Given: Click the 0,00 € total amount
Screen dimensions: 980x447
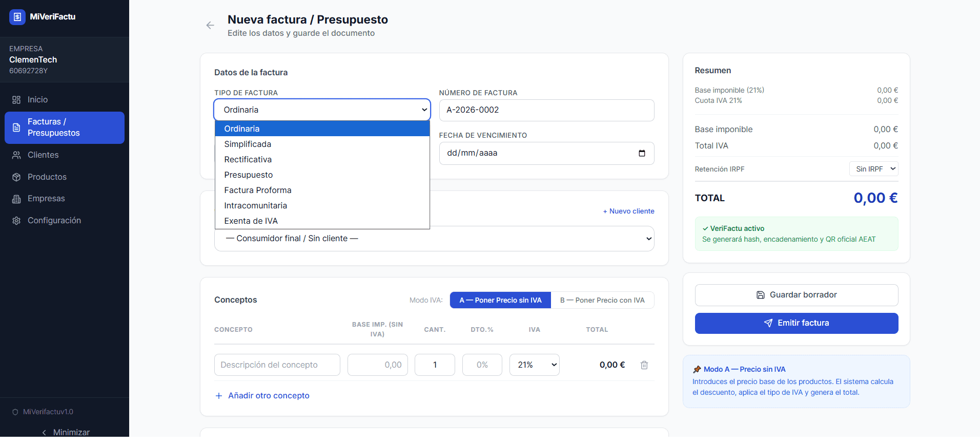Looking at the screenshot, I should pos(875,198).
